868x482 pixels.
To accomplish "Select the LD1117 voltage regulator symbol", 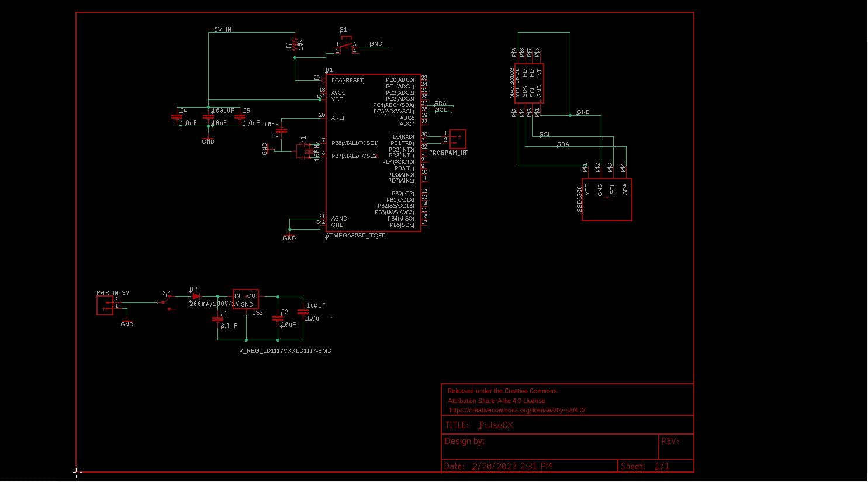I will tap(245, 298).
